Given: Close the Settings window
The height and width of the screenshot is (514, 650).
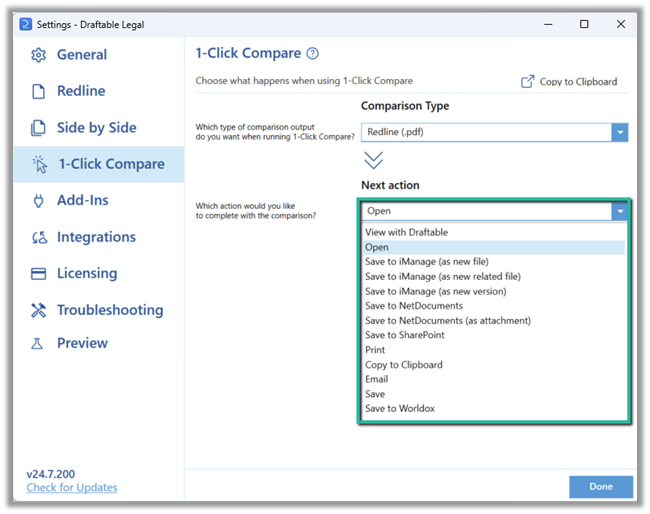Looking at the screenshot, I should [x=621, y=24].
